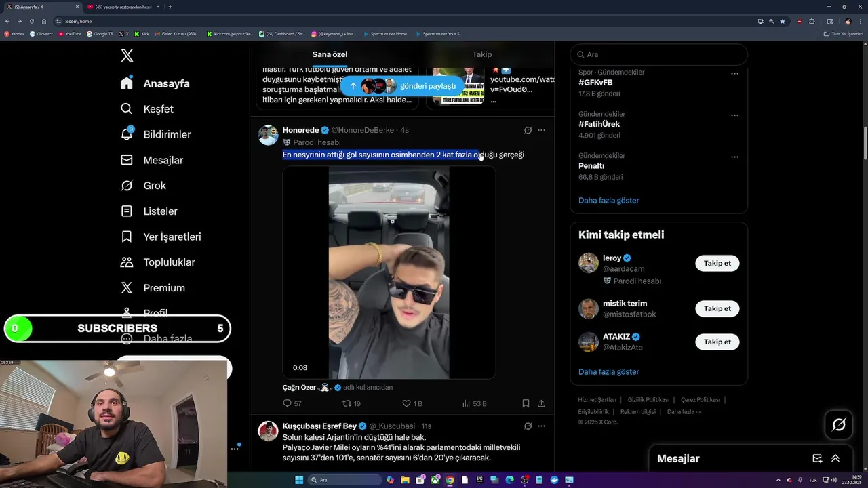The height and width of the screenshot is (488, 868).
Task: Open Bildirimler bell in the sidebar
Action: [x=127, y=134]
